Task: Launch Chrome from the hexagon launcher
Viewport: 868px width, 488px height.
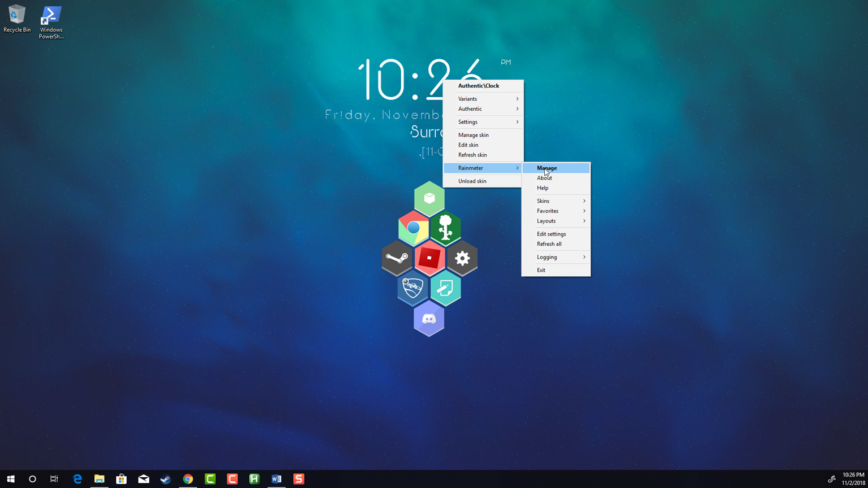Action: (x=413, y=228)
